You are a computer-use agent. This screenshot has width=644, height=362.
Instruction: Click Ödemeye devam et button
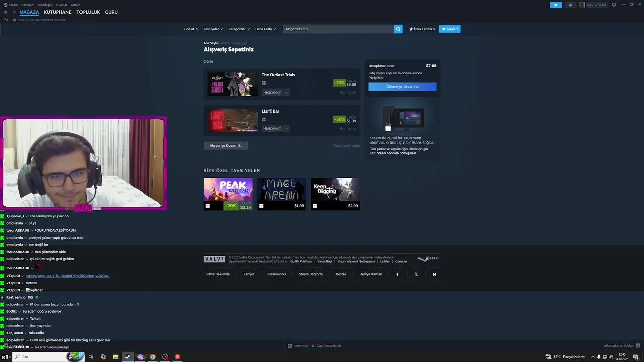tap(403, 86)
